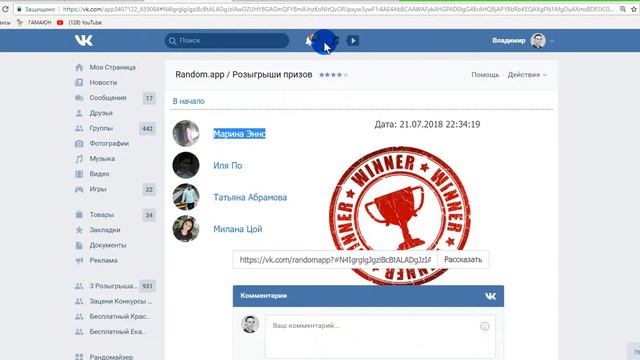Open the Владимир profile dropdown arrow
The width and height of the screenshot is (640, 360).
click(x=552, y=41)
